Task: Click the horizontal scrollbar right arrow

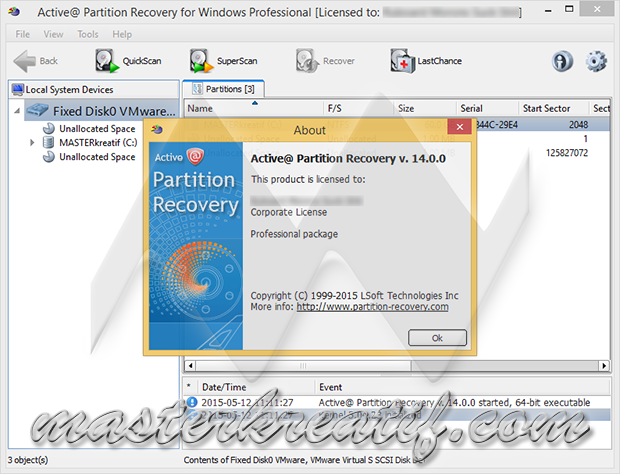Action: tap(604, 366)
